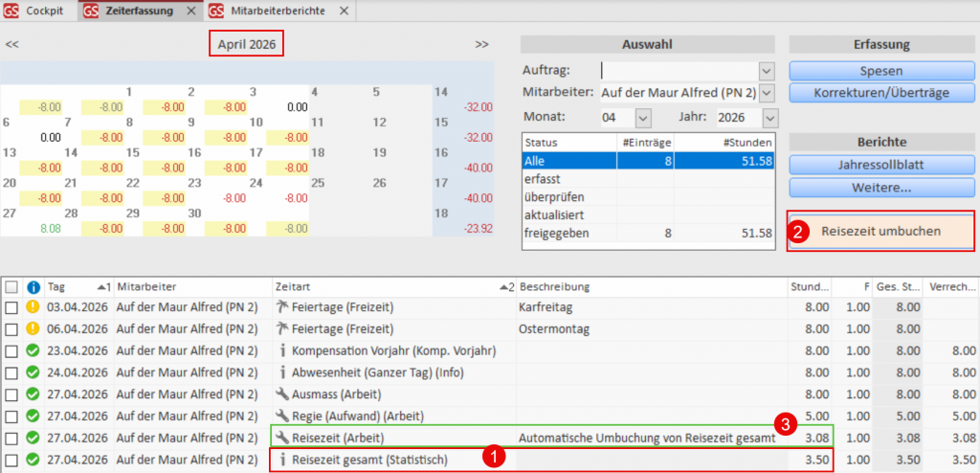The height and width of the screenshot is (473, 980).
Task: Click the blue info icon in table header
Action: (33, 287)
